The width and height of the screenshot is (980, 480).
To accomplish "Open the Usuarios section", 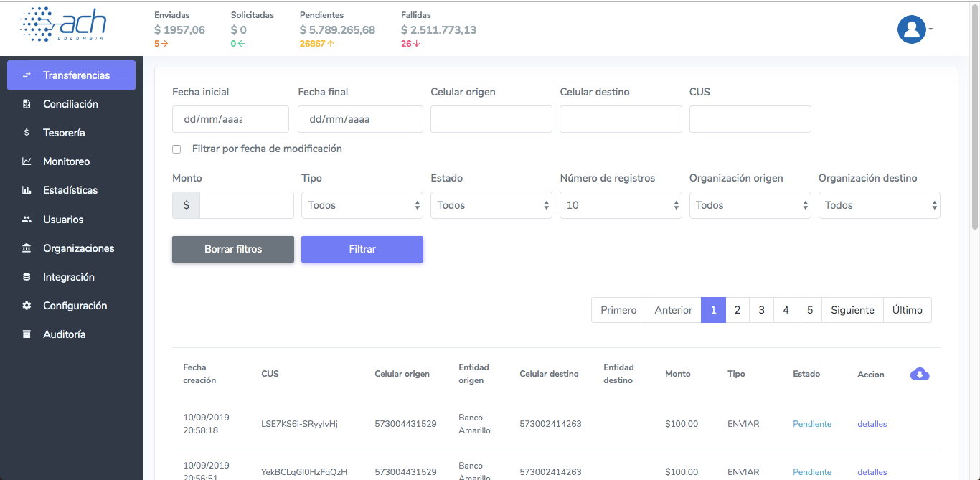I will pos(71,220).
